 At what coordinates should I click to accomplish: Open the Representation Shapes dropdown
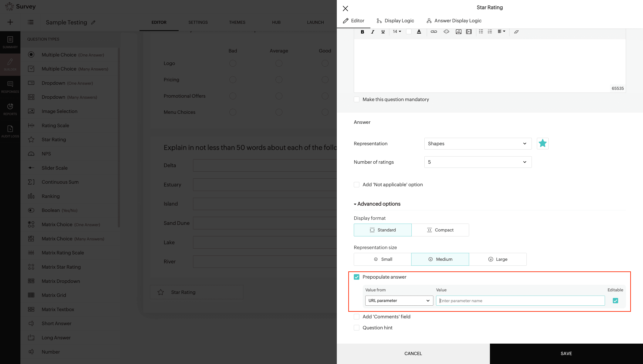point(478,144)
